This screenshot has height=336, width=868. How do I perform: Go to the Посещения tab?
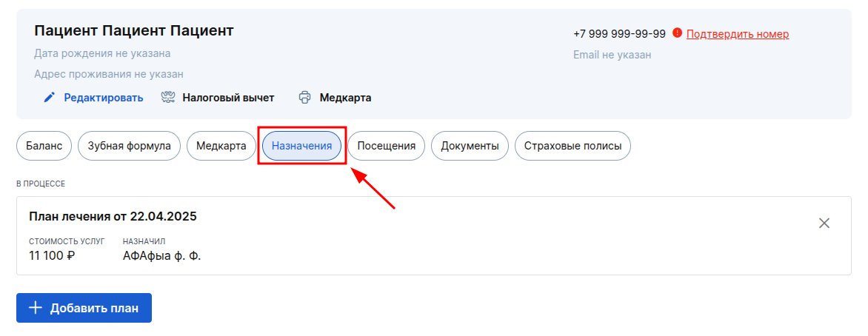(387, 146)
